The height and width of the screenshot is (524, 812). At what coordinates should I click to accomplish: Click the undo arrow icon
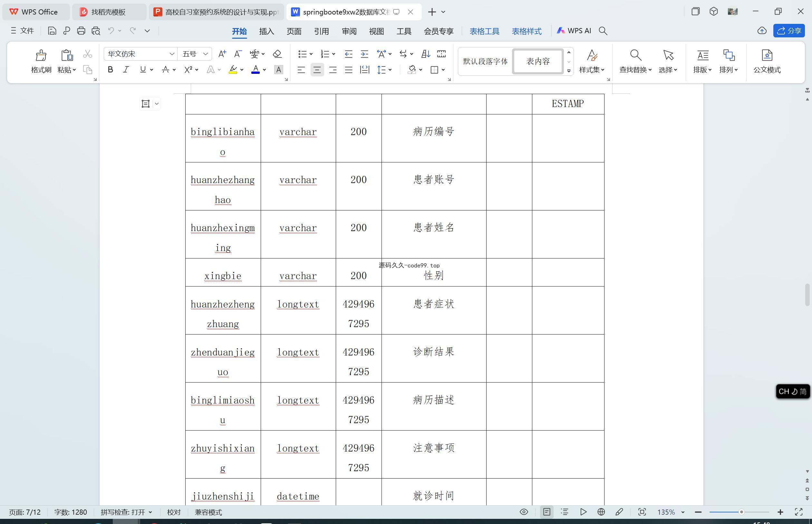coord(111,31)
